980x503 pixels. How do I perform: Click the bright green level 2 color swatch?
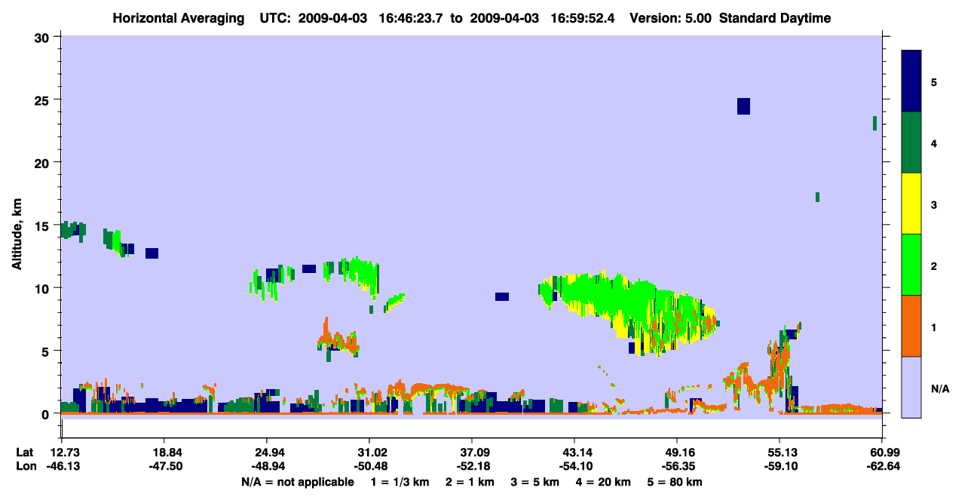(912, 265)
